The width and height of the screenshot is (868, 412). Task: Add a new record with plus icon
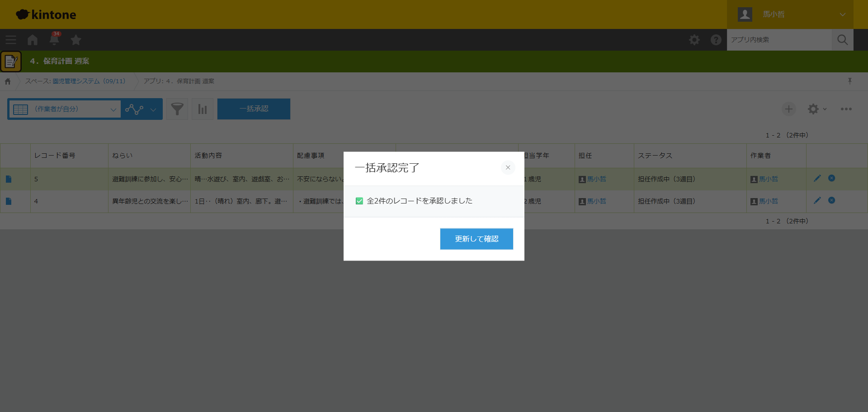pyautogui.click(x=788, y=109)
